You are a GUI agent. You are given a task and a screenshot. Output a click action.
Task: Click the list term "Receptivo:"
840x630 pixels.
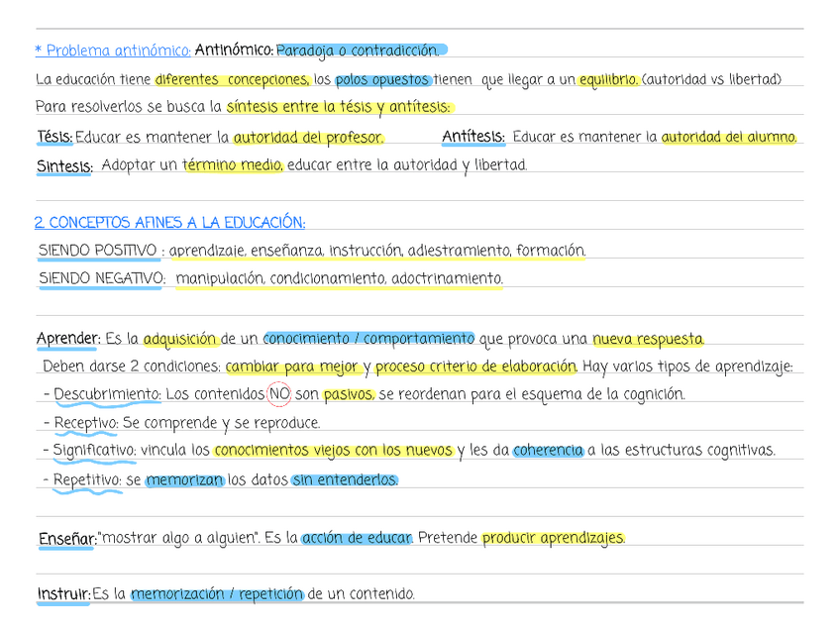86,423
